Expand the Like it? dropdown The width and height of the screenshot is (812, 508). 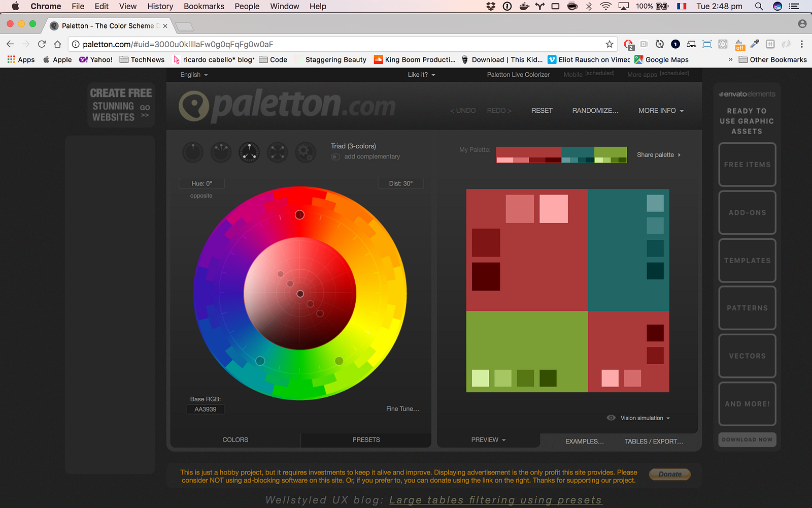tap(422, 75)
